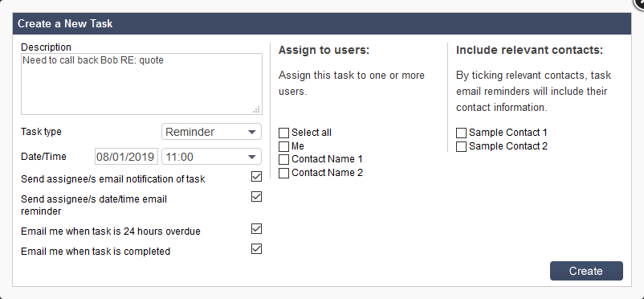Click the Date/Time label
644x299 pixels.
[x=43, y=157]
